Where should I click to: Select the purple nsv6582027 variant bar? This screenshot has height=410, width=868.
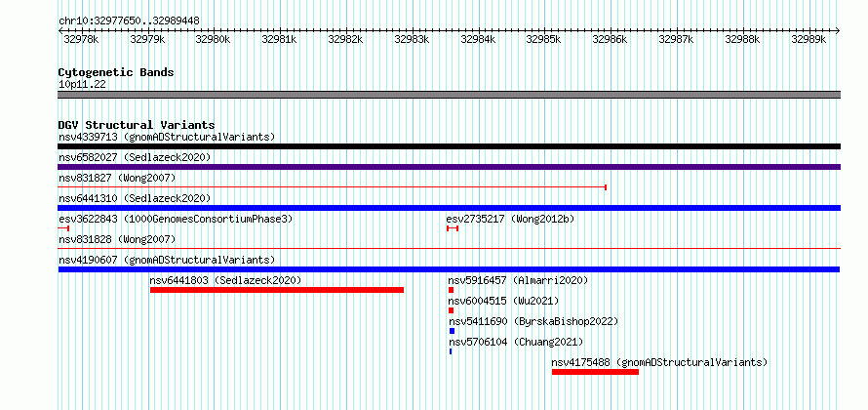[x=449, y=167]
